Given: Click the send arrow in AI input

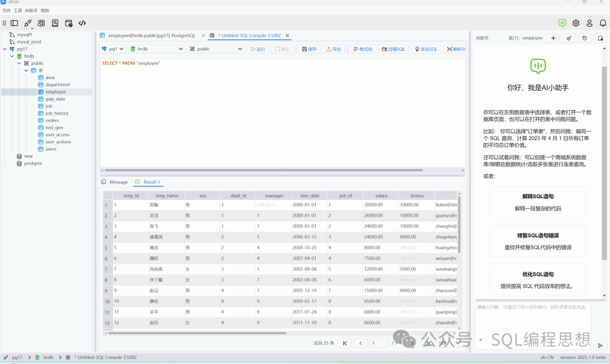Looking at the screenshot, I should pyautogui.click(x=600, y=345).
